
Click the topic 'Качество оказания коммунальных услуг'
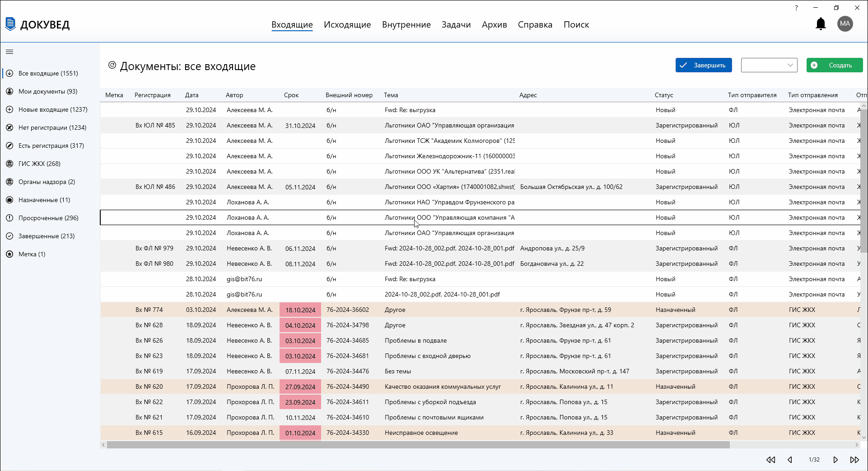point(443,386)
